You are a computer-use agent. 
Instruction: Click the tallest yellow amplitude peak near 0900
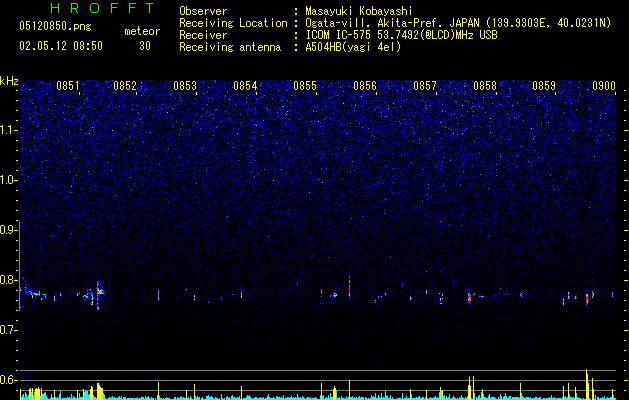pyautogui.click(x=587, y=384)
